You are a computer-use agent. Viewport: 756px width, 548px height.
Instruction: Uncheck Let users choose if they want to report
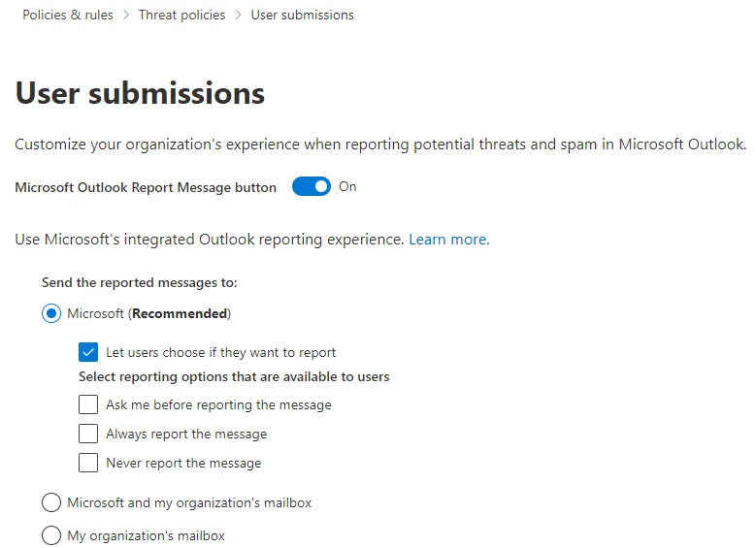[x=88, y=352]
